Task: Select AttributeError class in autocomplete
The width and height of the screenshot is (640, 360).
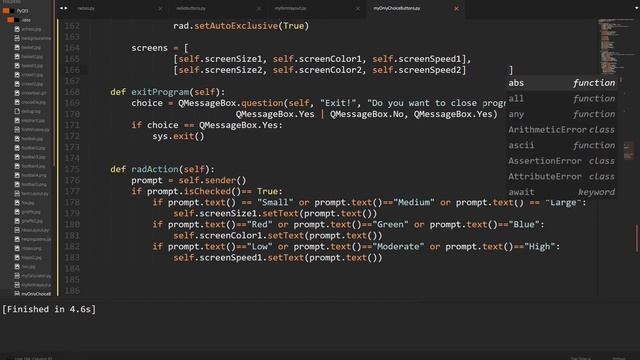Action: 562,177
